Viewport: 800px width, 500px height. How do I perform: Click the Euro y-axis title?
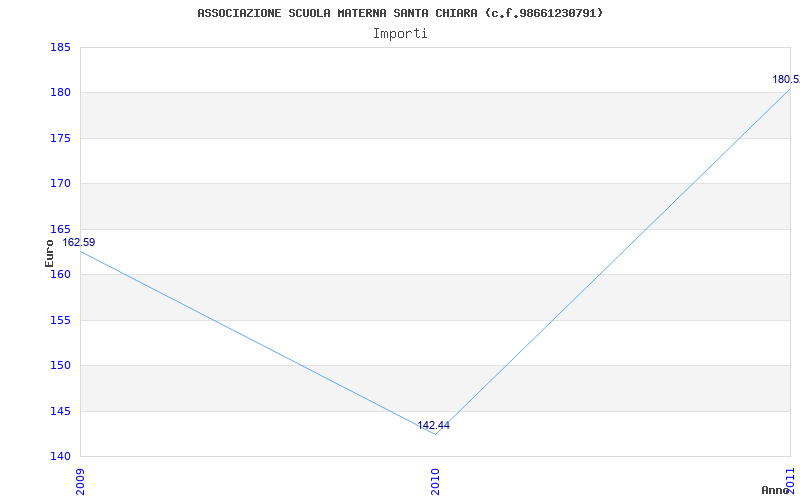point(49,253)
